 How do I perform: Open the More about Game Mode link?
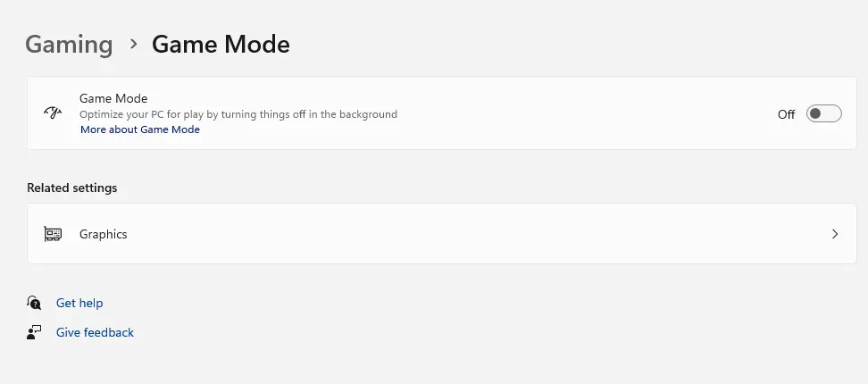140,129
